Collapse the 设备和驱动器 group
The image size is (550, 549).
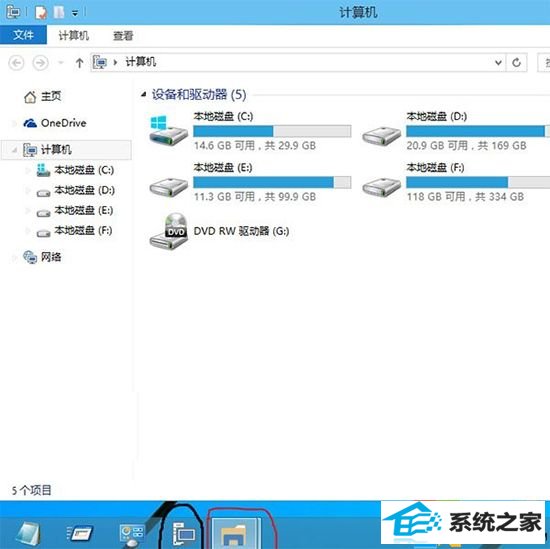pos(143,94)
